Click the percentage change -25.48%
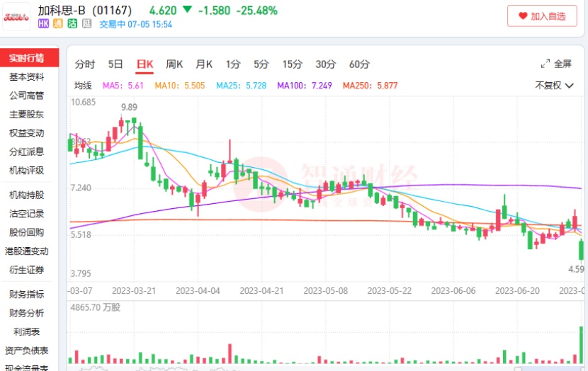Viewport: 588px width, 371px height. pyautogui.click(x=257, y=10)
